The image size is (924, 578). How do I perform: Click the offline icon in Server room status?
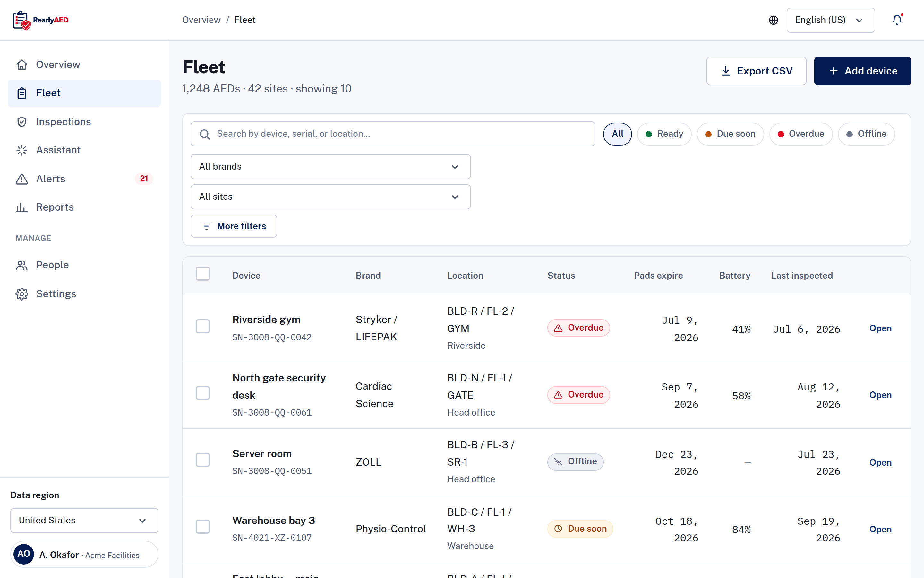558,462
